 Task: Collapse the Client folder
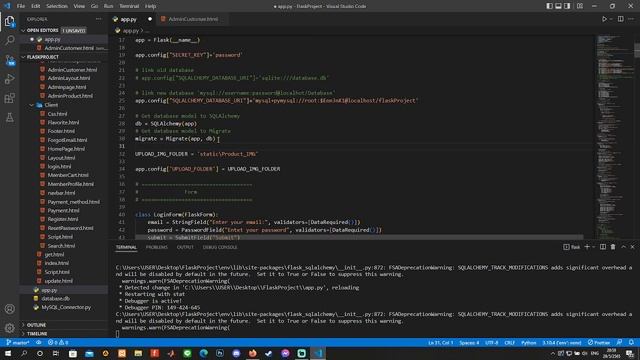click(x=51, y=105)
